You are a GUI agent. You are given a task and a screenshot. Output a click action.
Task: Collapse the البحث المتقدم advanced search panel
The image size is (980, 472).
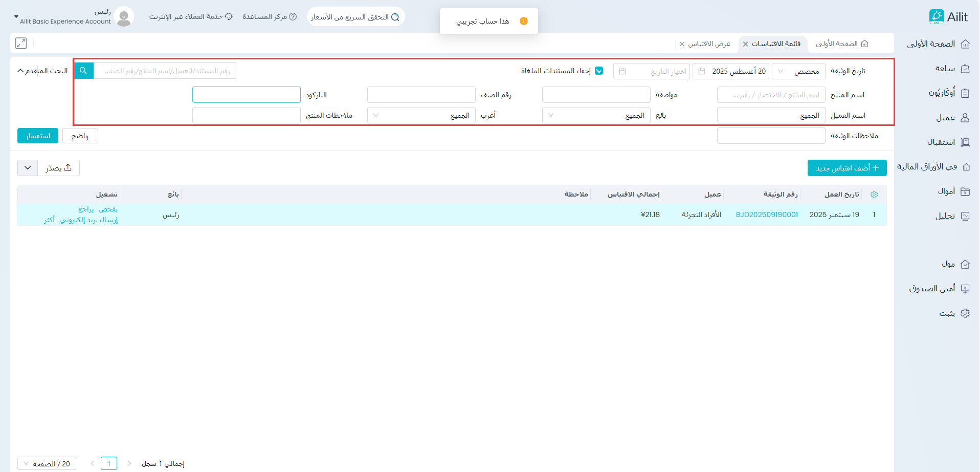(42, 71)
